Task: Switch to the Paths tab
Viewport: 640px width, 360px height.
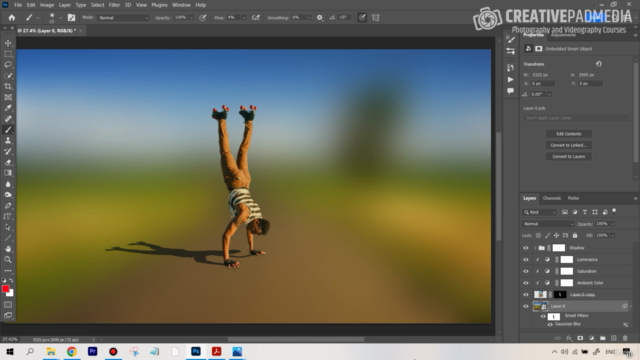Action: click(x=573, y=198)
